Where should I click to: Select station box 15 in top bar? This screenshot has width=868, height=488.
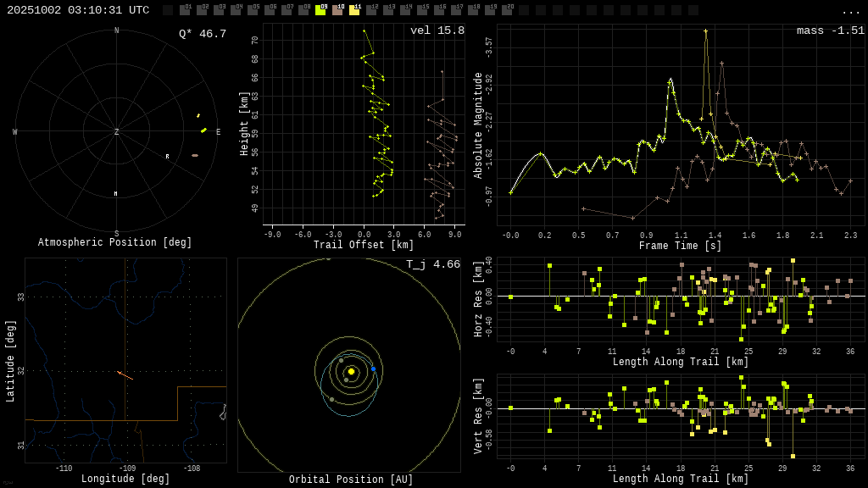coord(422,10)
